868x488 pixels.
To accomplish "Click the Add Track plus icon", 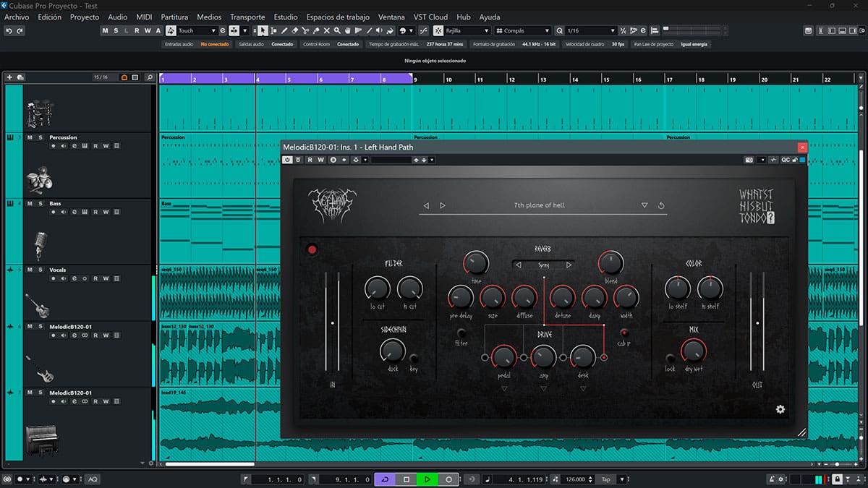I will pyautogui.click(x=9, y=77).
